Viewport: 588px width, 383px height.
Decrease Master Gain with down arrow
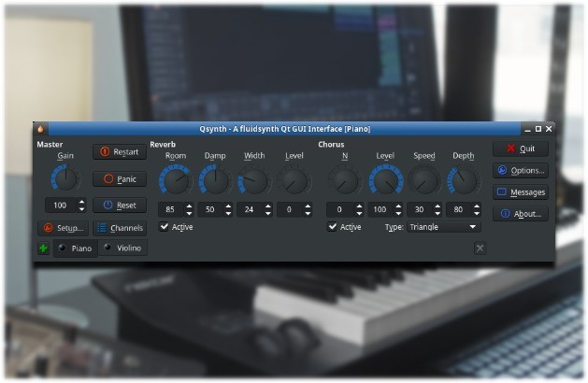point(81,209)
